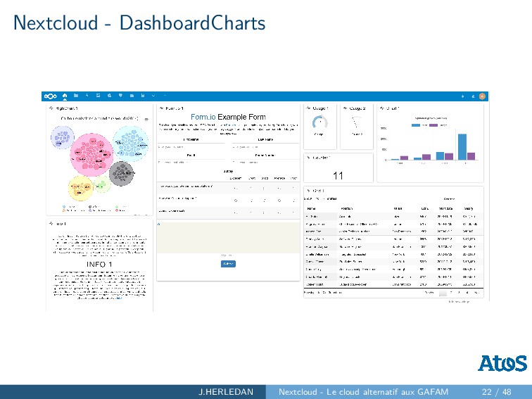
Task: Select Excellent for the second survey question
Action: [x=236, y=201]
